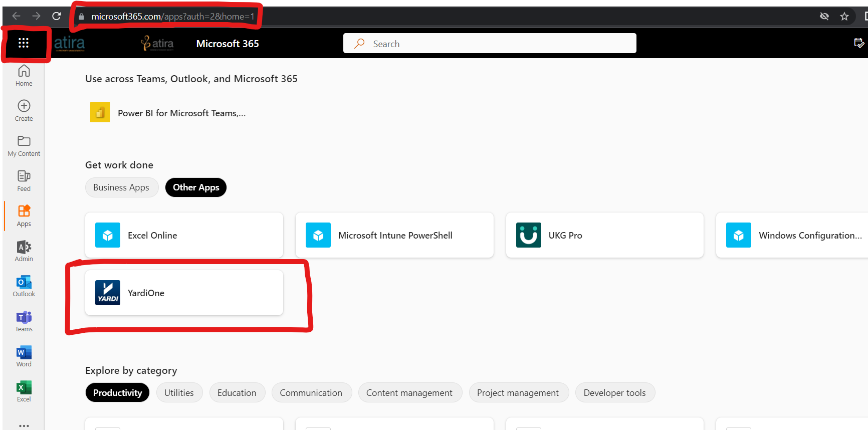
Task: Open the Excel Online app card
Action: coord(184,235)
